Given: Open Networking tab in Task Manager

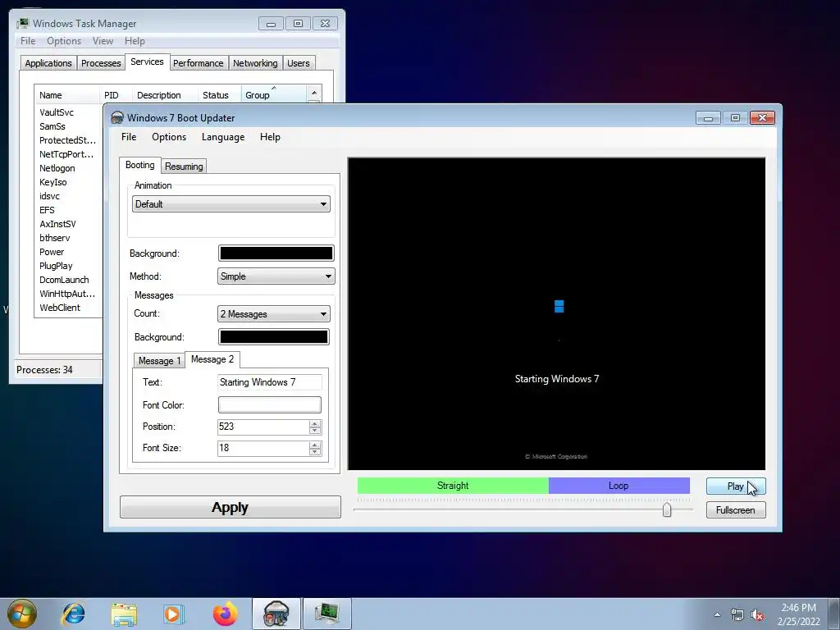Looking at the screenshot, I should [x=255, y=63].
